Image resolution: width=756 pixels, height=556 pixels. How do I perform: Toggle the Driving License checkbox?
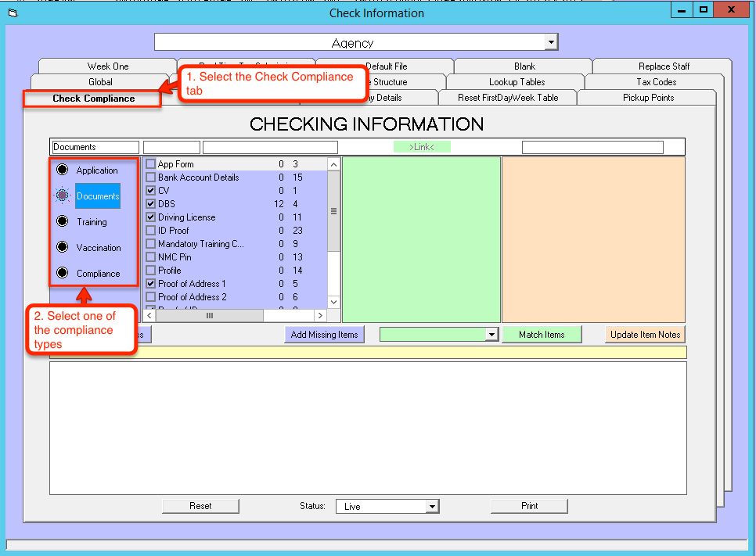pyautogui.click(x=151, y=217)
